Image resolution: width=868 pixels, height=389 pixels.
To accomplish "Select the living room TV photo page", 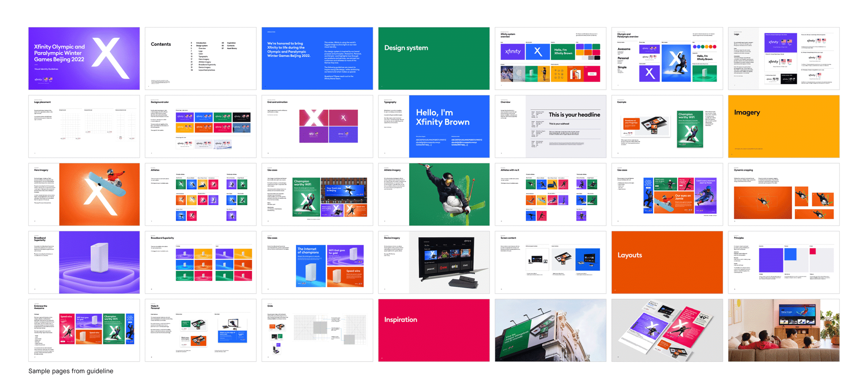I will point(784,330).
